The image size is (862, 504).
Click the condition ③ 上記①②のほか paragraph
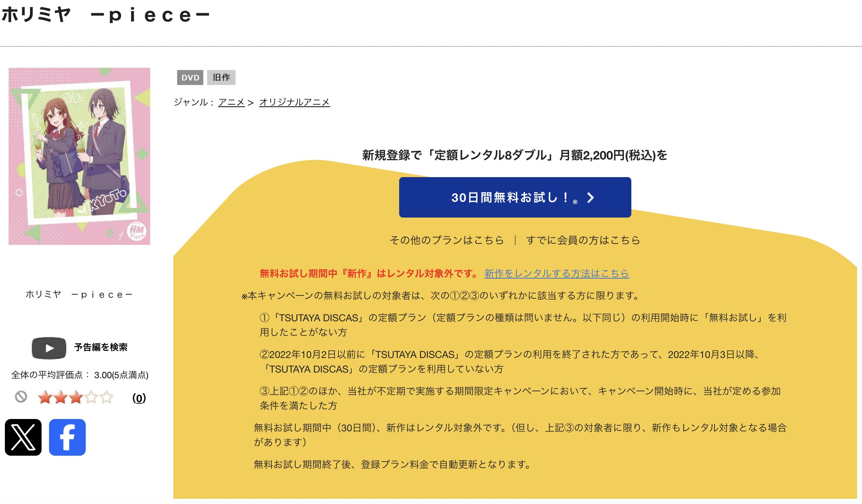click(520, 398)
